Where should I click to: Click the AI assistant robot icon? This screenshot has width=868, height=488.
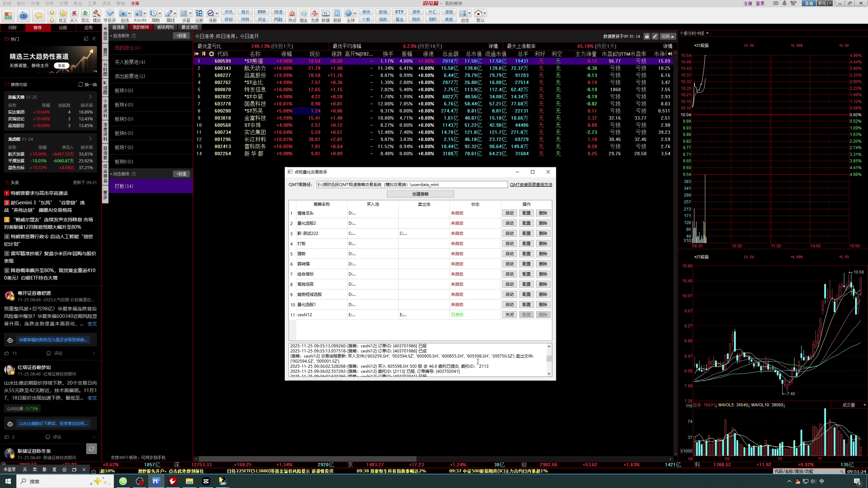pos(23,16)
